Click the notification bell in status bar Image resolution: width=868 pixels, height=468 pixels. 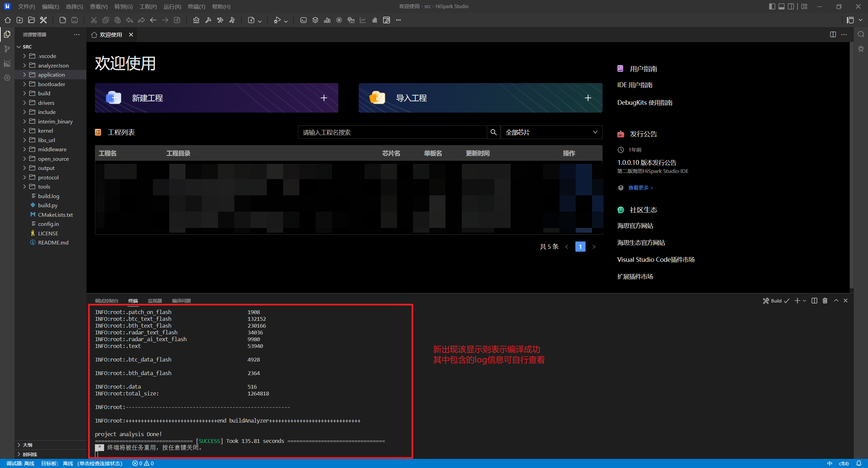pos(859,463)
